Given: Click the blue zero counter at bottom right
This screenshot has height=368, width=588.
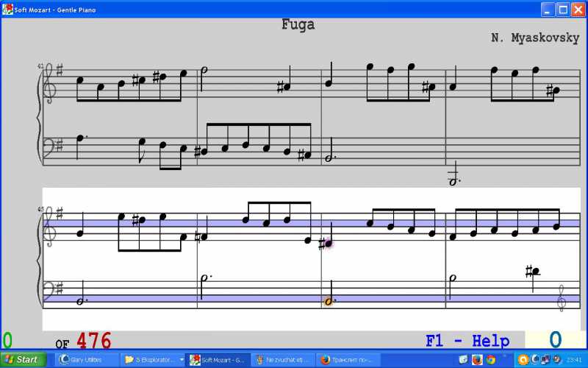Looking at the screenshot, I should coord(556,340).
